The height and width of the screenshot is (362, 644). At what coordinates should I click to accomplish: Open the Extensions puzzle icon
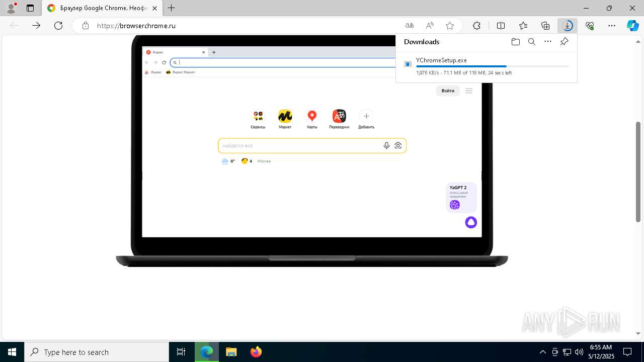click(476, 26)
